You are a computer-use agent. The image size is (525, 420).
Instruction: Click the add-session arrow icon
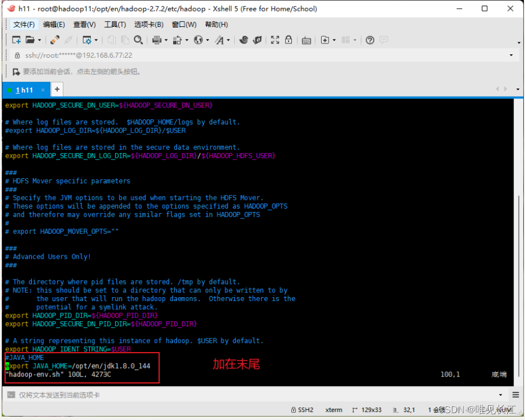point(16,71)
